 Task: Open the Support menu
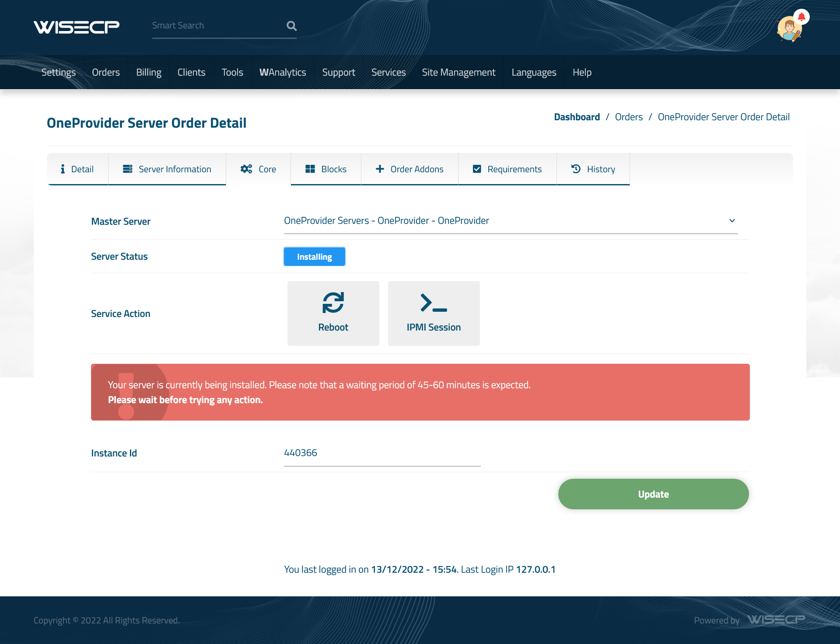[x=339, y=72]
